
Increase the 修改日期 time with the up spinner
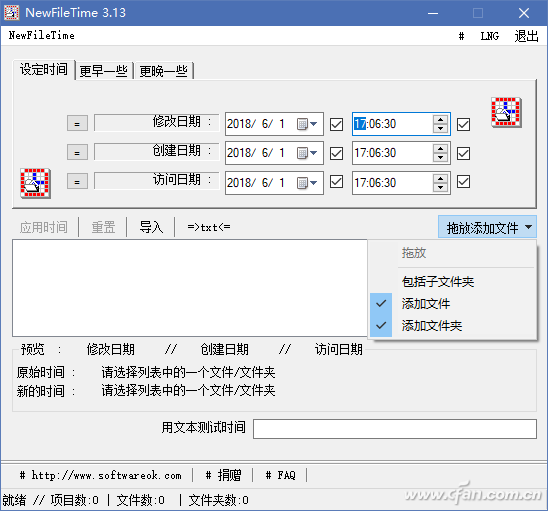click(440, 120)
